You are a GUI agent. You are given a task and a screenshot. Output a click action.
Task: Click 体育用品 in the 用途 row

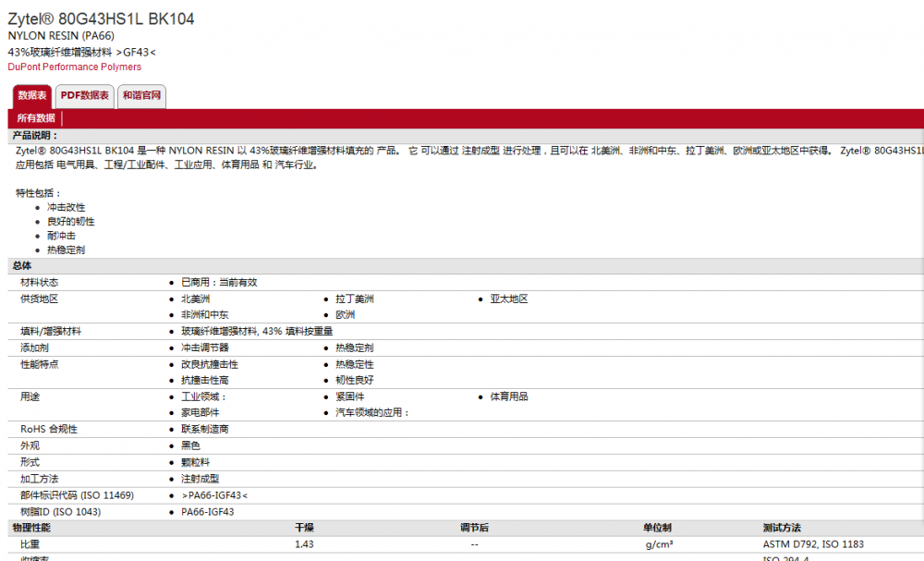pyautogui.click(x=509, y=396)
